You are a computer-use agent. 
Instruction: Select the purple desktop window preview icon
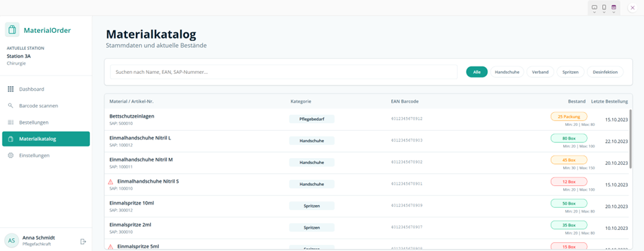[x=614, y=7]
